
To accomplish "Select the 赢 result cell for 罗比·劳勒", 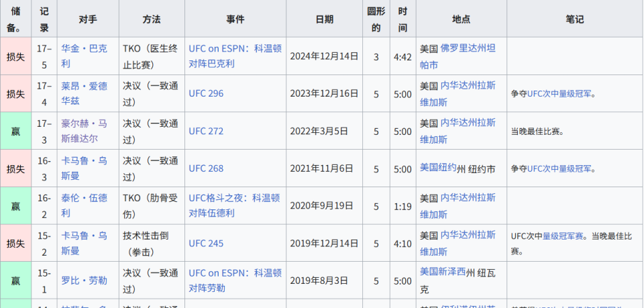I will click(x=15, y=281).
